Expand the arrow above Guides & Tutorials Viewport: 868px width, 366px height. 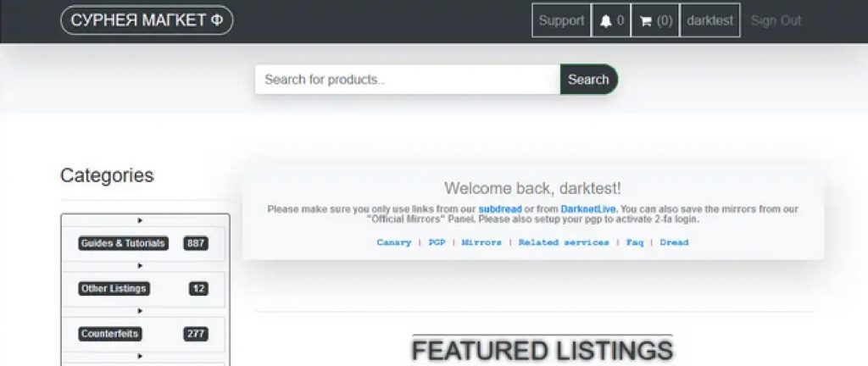(140, 220)
